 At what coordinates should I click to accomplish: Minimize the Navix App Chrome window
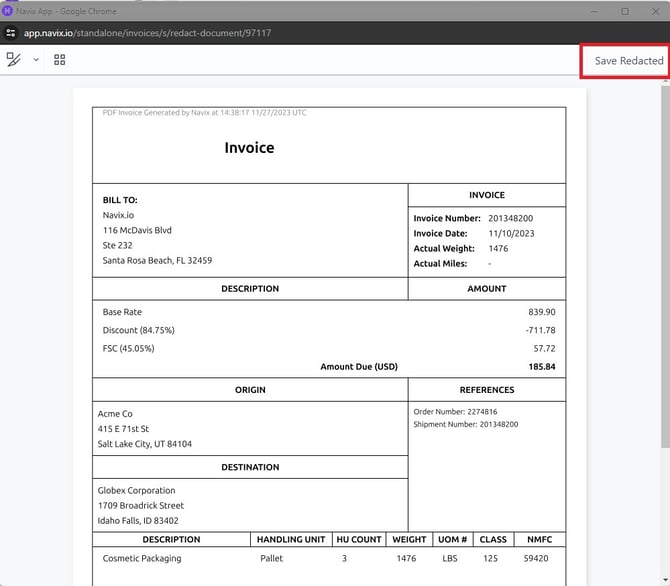tap(594, 12)
